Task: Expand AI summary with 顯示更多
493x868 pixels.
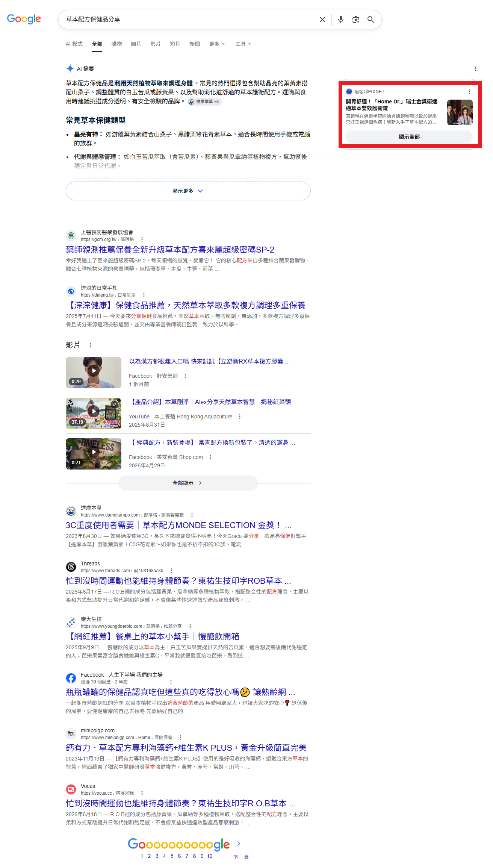Action: click(x=188, y=191)
